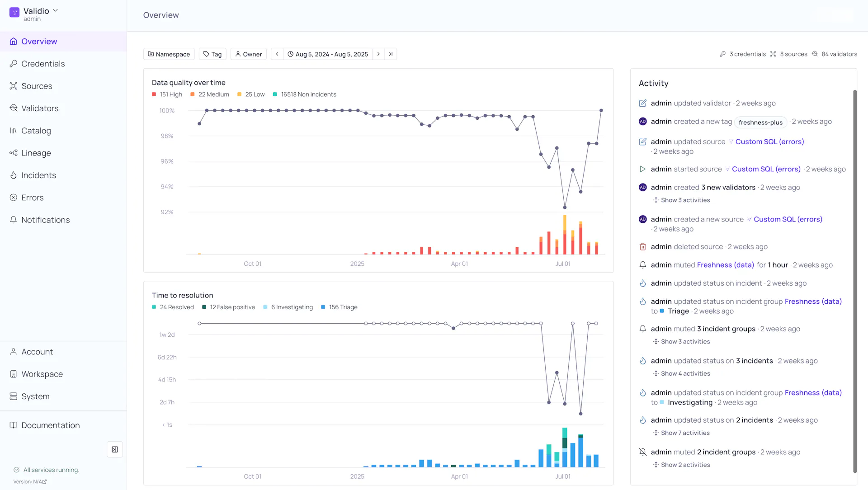Click the Documentation book icon
The width and height of the screenshot is (868, 490).
pyautogui.click(x=14, y=425)
